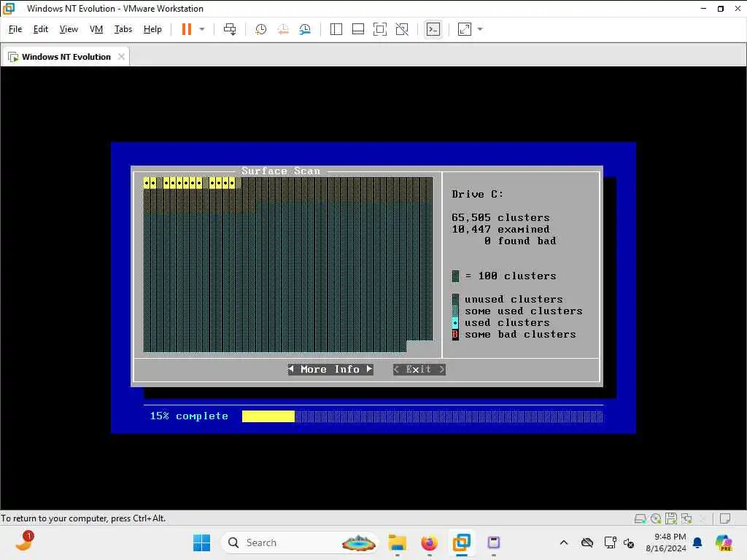Send Ctrl+Alt+Del to the VM

pyautogui.click(x=230, y=29)
